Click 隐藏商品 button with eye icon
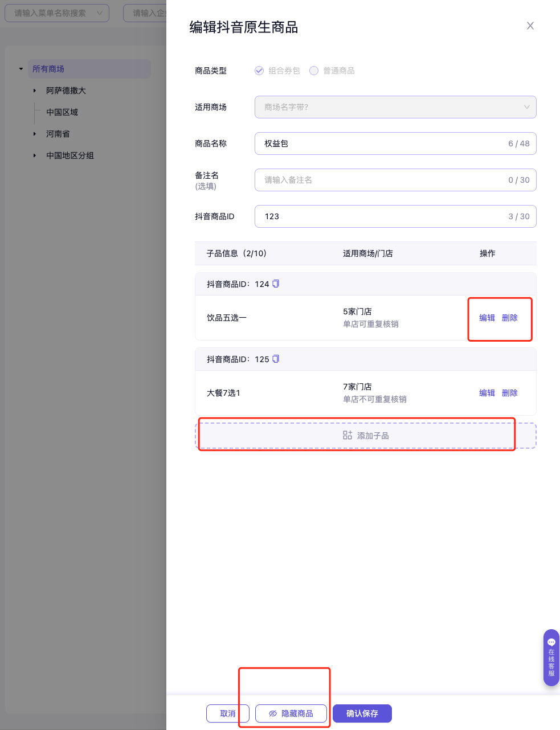Image resolution: width=560 pixels, height=730 pixels. [x=291, y=713]
